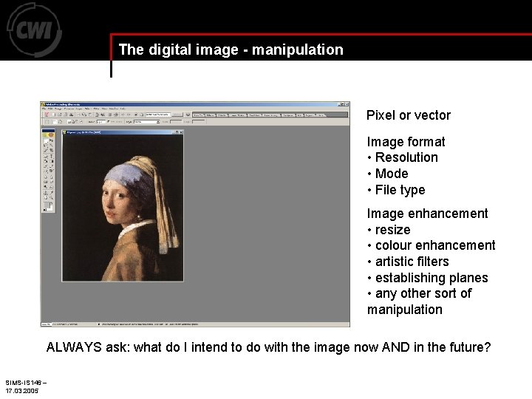Select the Eraser tool
This screenshot has height=399, width=532.
coord(46,171)
